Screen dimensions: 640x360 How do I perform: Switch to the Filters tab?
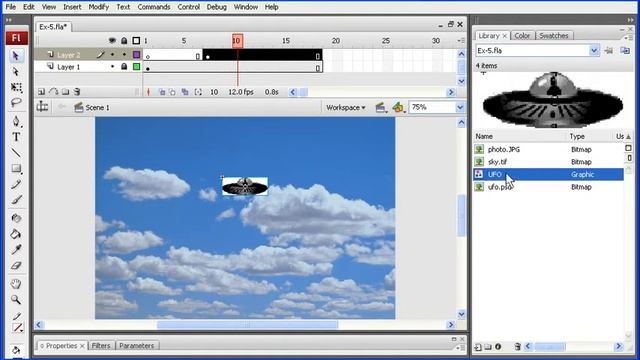[101, 346]
